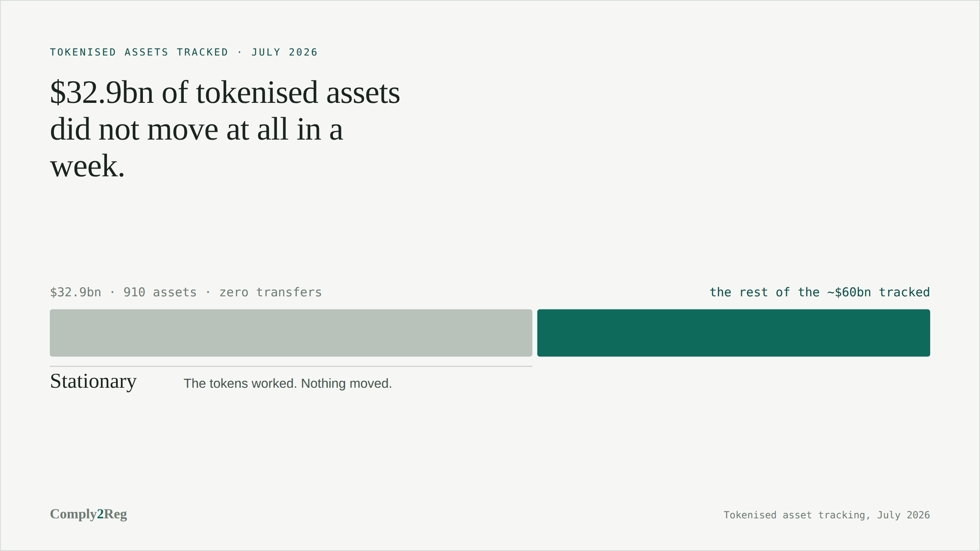The height and width of the screenshot is (551, 980).
Task: Click the 'Stationary' heading
Action: pos(93,381)
